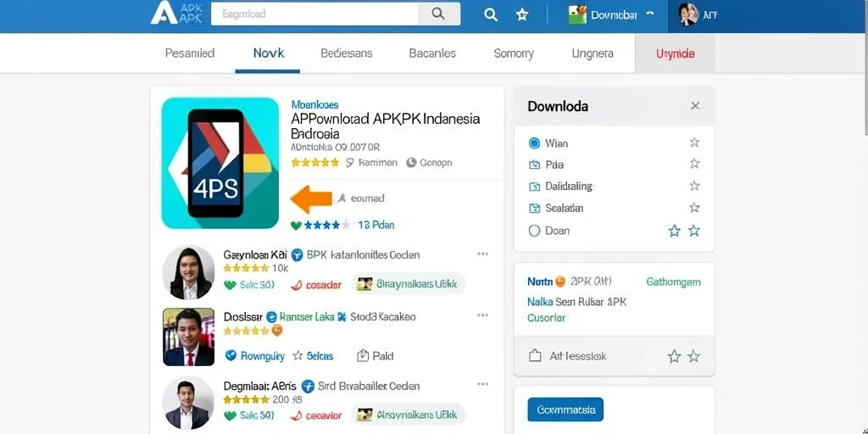Select the Wian radio button
This screenshot has width=868, height=434.
click(534, 143)
